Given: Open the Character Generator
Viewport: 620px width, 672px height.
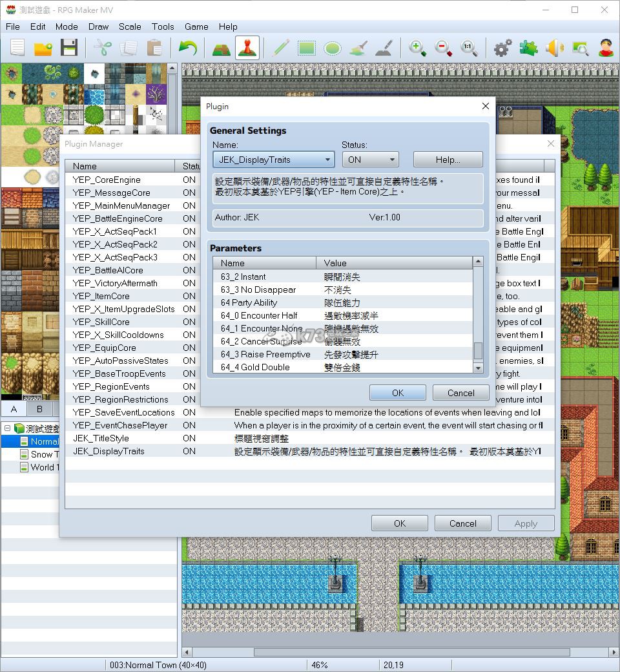Looking at the screenshot, I should (606, 48).
